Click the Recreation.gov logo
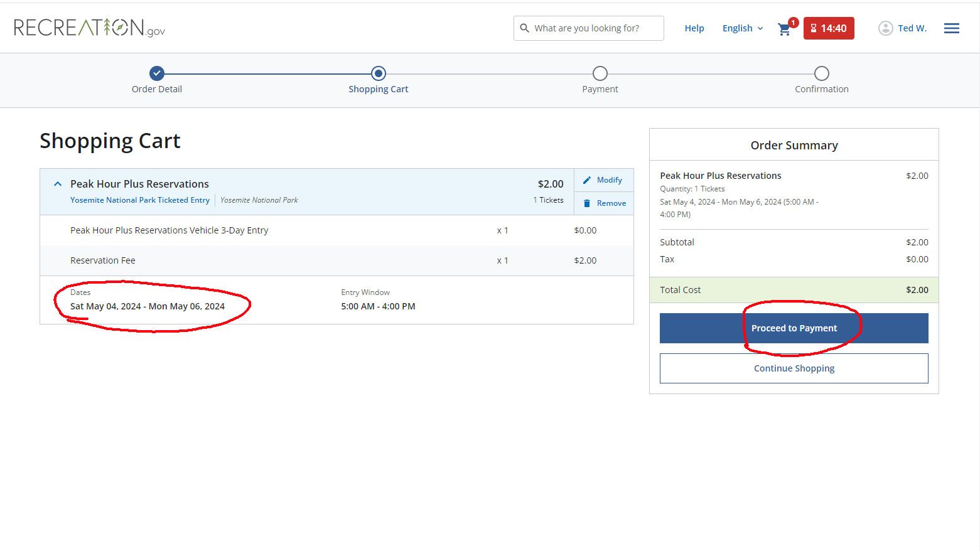The image size is (980, 551). (x=89, y=28)
